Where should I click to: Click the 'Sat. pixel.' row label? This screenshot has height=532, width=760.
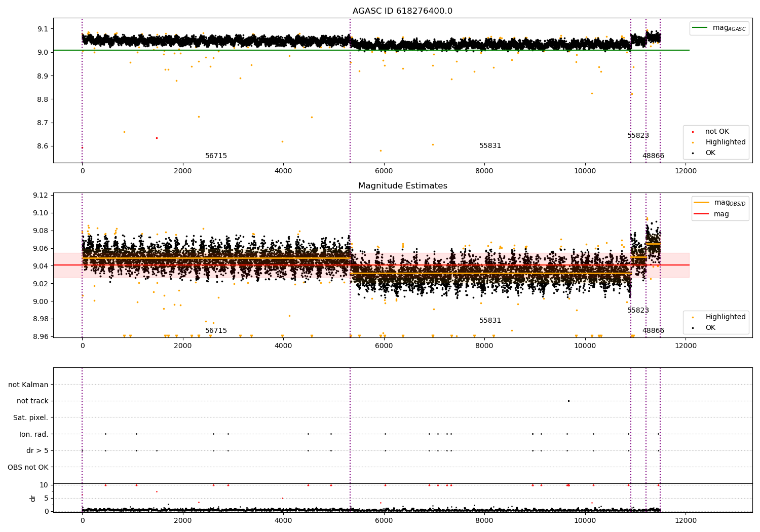31,417
